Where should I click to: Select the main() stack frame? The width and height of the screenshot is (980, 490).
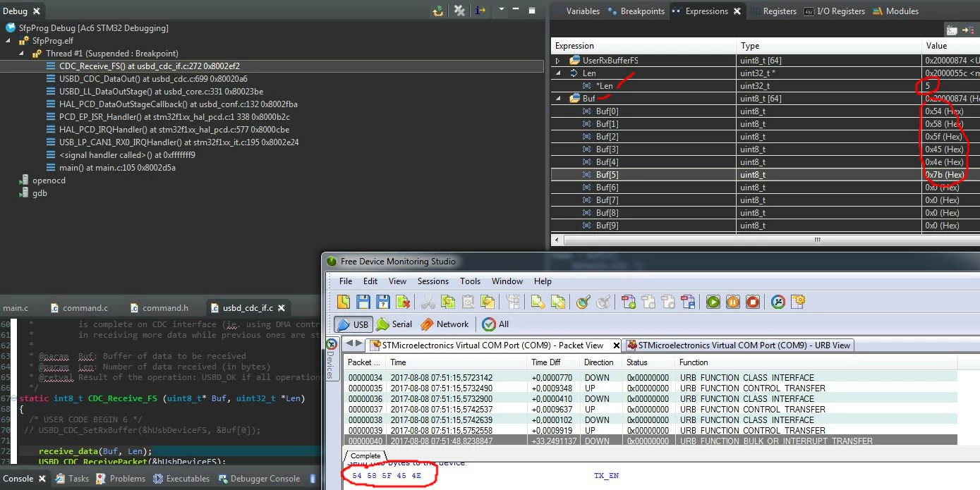(x=118, y=168)
